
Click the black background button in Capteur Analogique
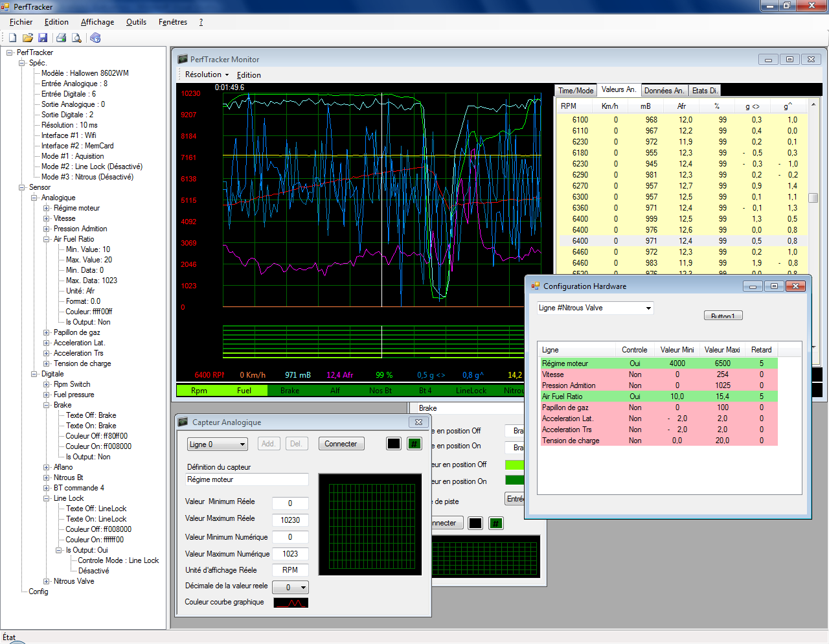point(394,444)
